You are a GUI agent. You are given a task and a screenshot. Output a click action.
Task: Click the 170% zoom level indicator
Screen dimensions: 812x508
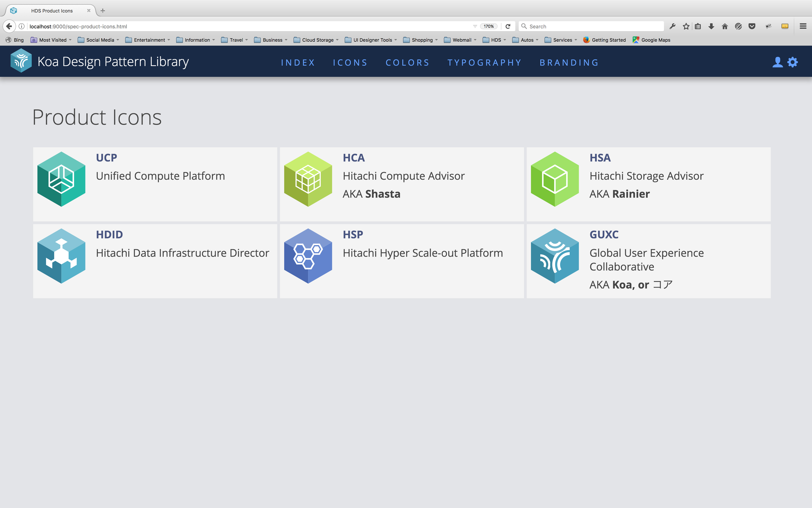tap(488, 26)
